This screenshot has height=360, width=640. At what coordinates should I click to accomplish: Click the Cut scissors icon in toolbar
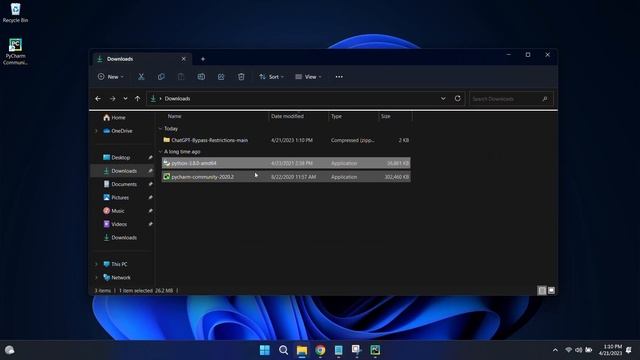click(x=141, y=77)
